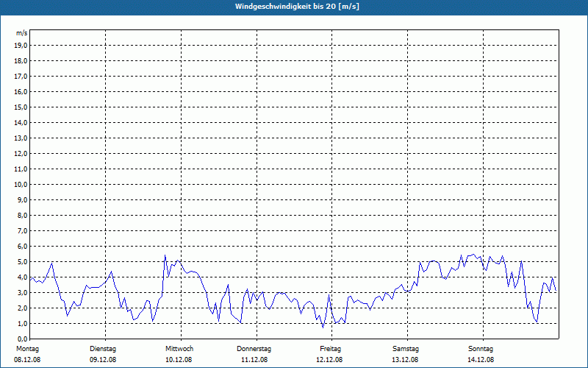Screen dimensions: 588x368
Task: Click the 'Montag' day label
Action: click(27, 349)
